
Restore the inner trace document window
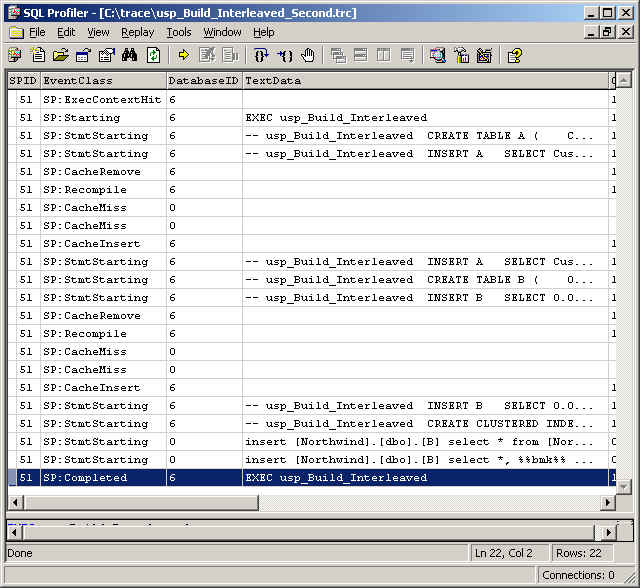(x=607, y=32)
